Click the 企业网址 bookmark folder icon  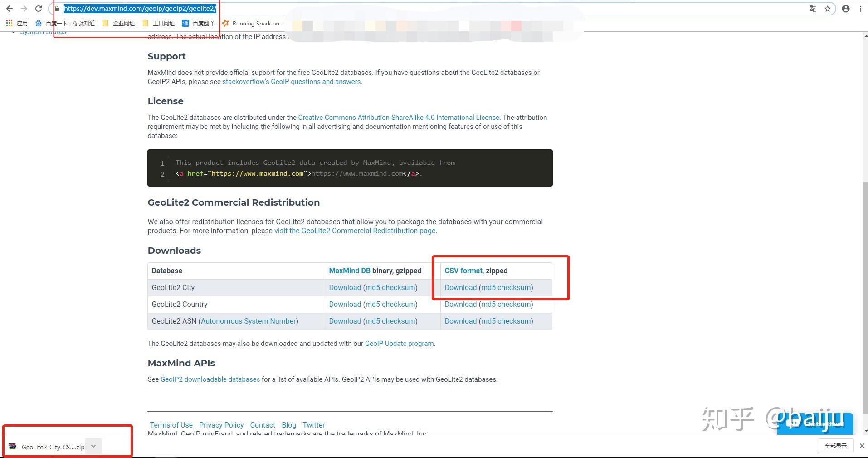click(106, 23)
